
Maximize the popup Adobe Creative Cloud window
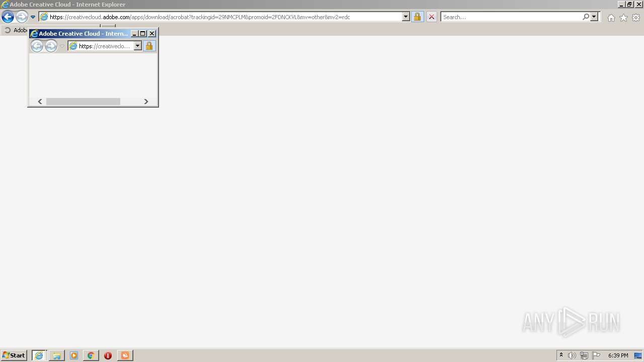(x=142, y=34)
